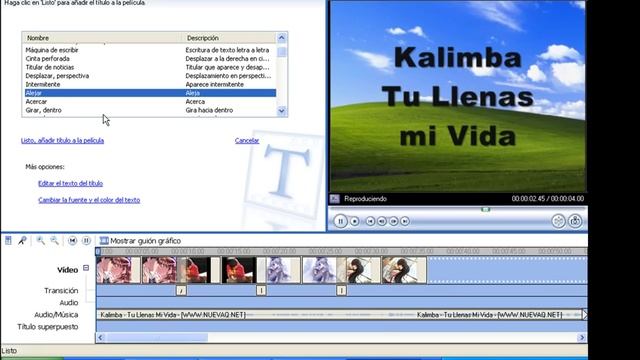Image resolution: width=640 pixels, height=360 pixels.
Task: Select first clip on the Video track
Action: [118, 270]
